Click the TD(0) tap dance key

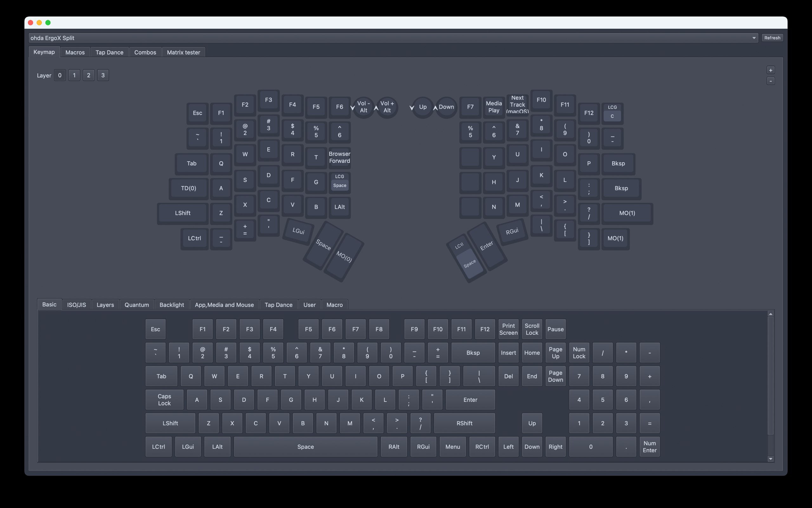(187, 188)
